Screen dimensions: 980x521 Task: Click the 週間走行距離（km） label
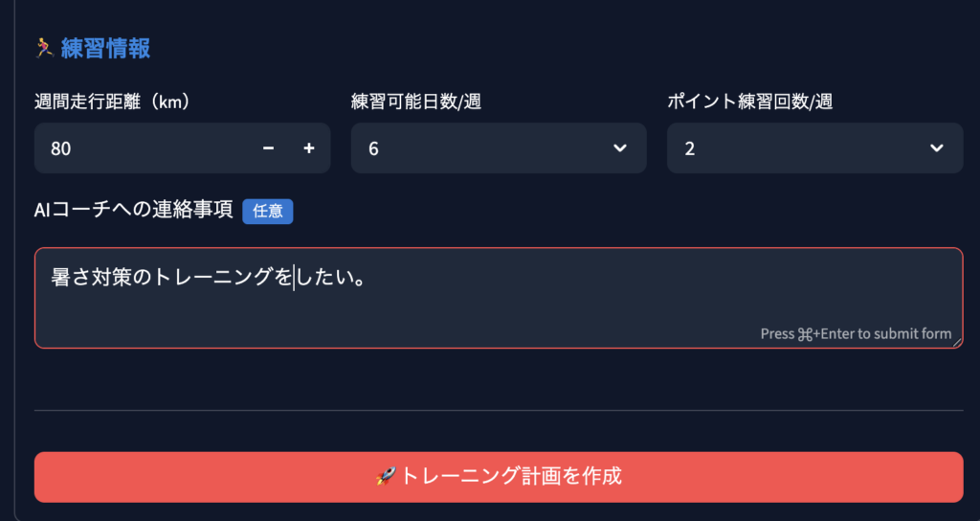point(111,101)
